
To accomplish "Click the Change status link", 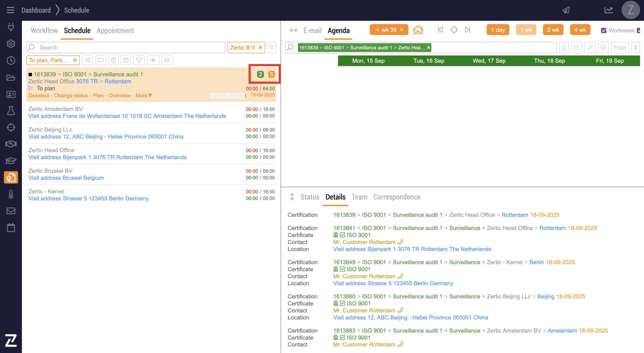I will pyautogui.click(x=71, y=96).
